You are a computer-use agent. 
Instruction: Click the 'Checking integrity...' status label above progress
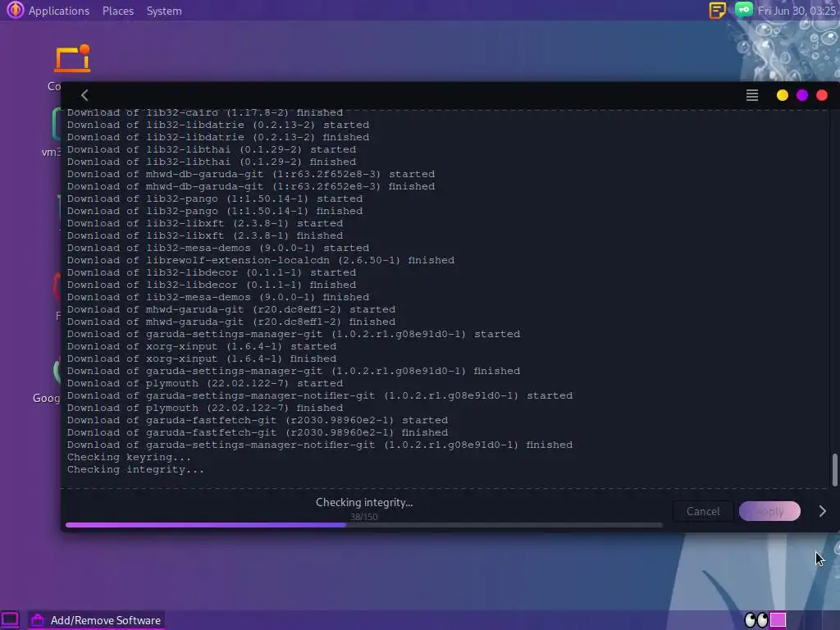click(364, 503)
